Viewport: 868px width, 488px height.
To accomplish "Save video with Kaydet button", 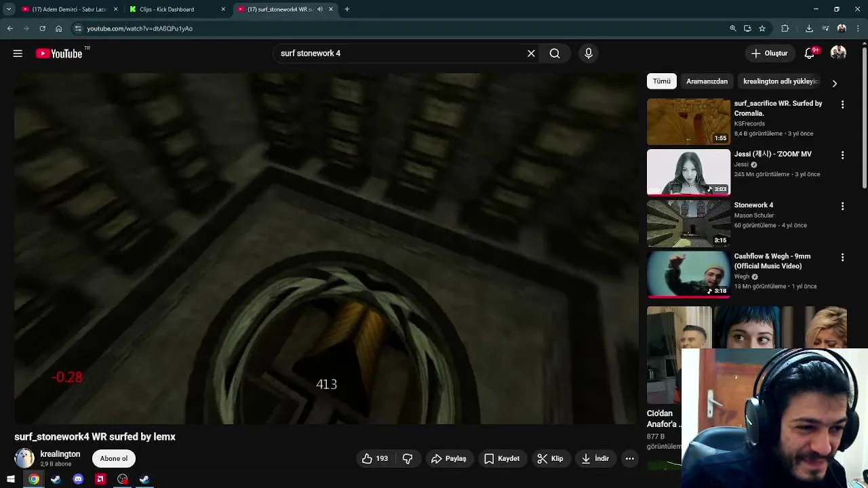I will click(502, 459).
